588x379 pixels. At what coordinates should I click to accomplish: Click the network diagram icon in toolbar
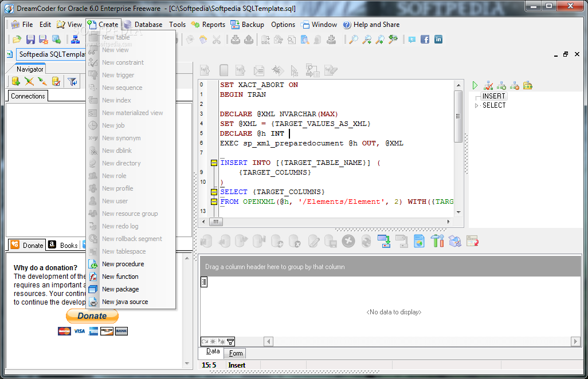point(75,40)
